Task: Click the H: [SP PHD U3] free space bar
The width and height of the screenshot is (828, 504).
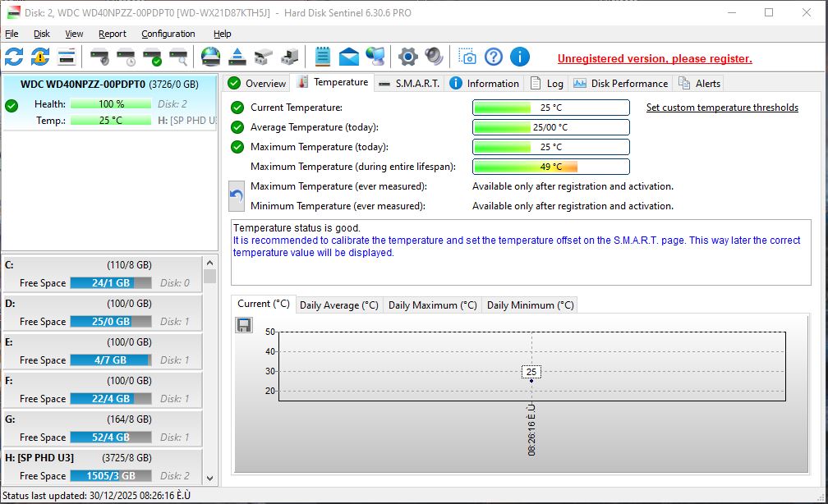Action: [x=111, y=475]
